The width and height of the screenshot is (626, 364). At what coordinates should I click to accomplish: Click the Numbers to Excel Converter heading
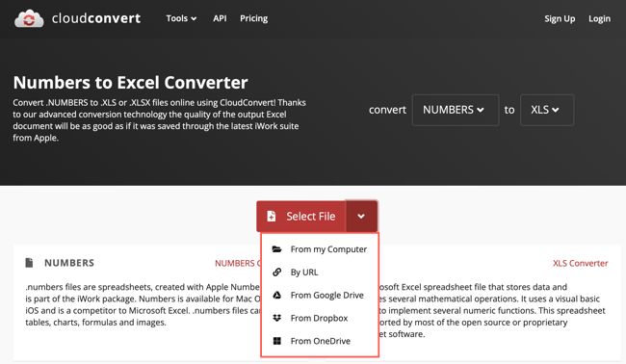131,83
